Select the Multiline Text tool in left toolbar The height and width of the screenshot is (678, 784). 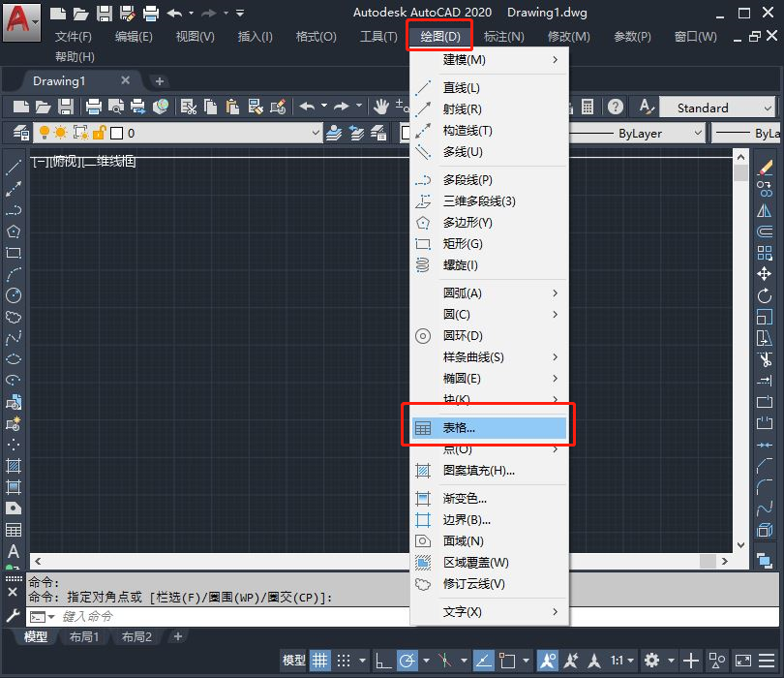click(x=13, y=551)
